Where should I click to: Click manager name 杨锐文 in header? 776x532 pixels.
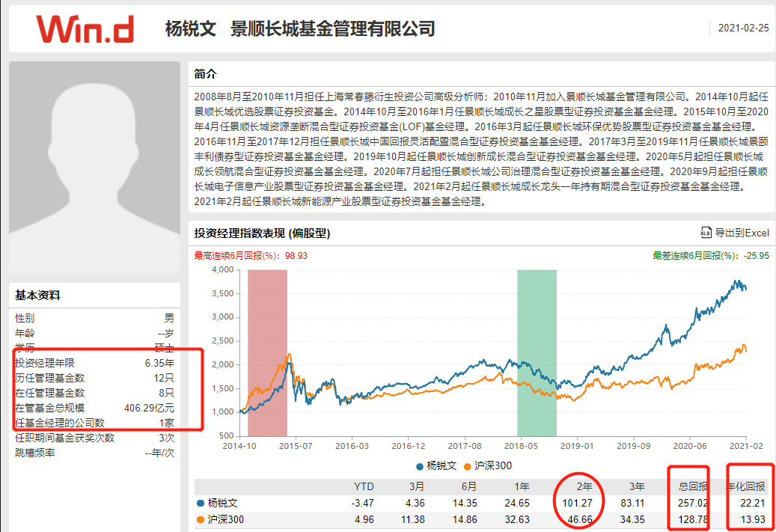click(x=191, y=28)
